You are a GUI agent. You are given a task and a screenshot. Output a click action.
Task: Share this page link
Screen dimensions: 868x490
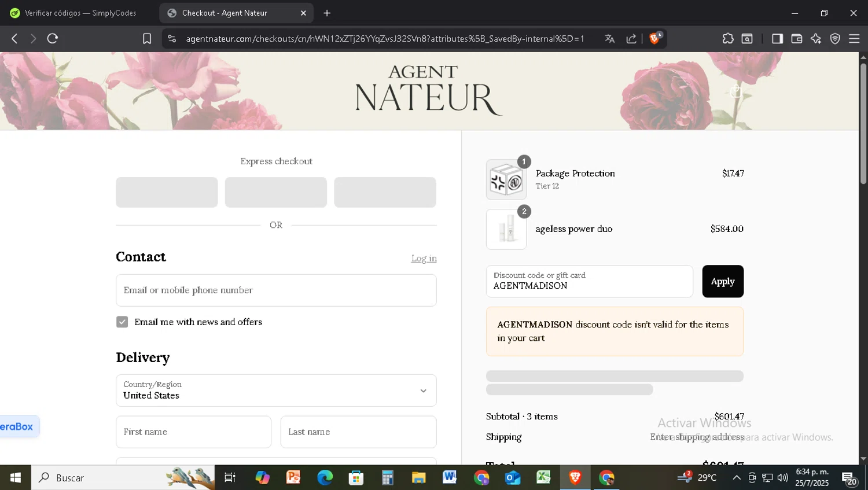631,39
